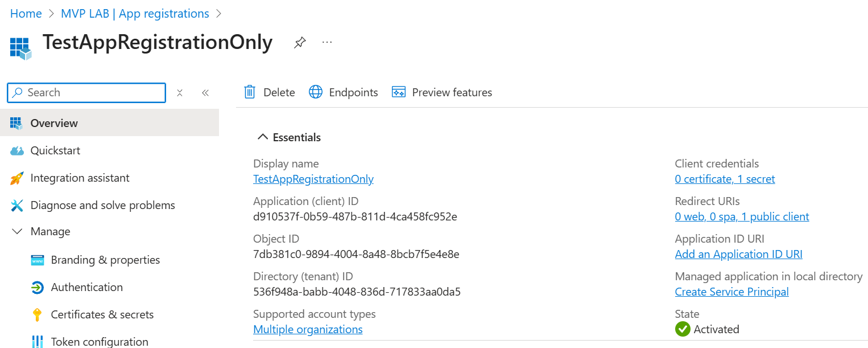Viewport: 868px width, 348px height.
Task: Click the Authentication arrow icon
Action: [38, 288]
